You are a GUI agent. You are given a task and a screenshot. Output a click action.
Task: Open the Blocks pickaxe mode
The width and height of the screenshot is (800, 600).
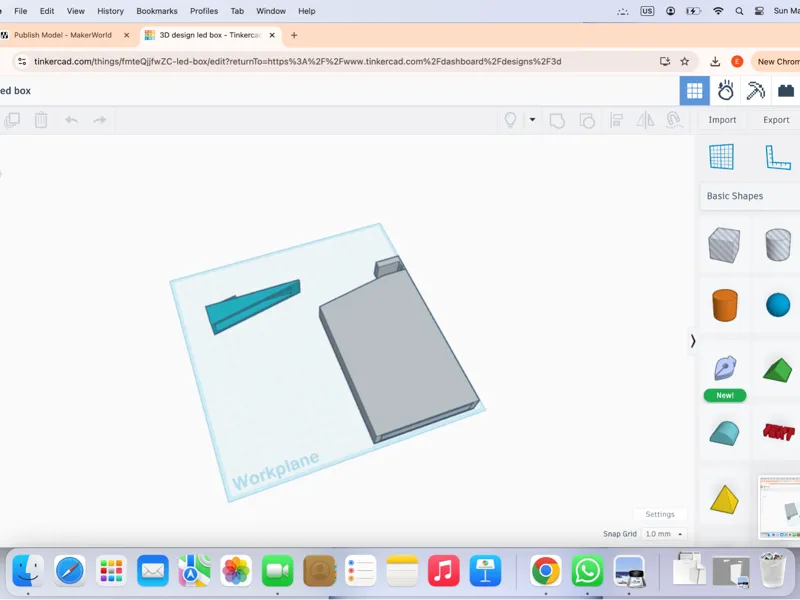click(x=756, y=91)
